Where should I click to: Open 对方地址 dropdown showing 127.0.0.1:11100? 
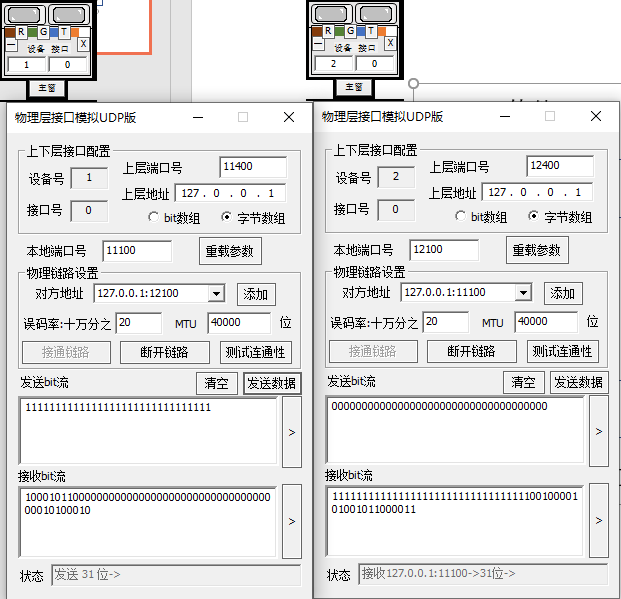coord(523,293)
